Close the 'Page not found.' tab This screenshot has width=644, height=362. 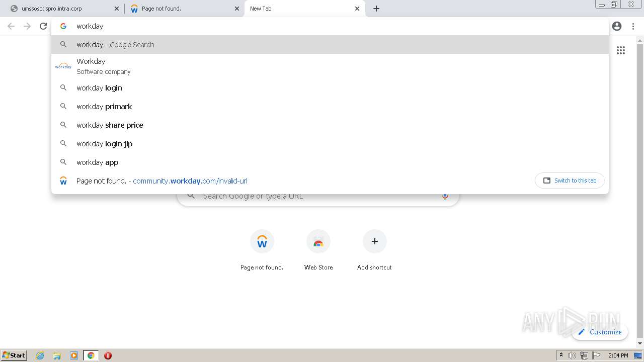[237, 9]
